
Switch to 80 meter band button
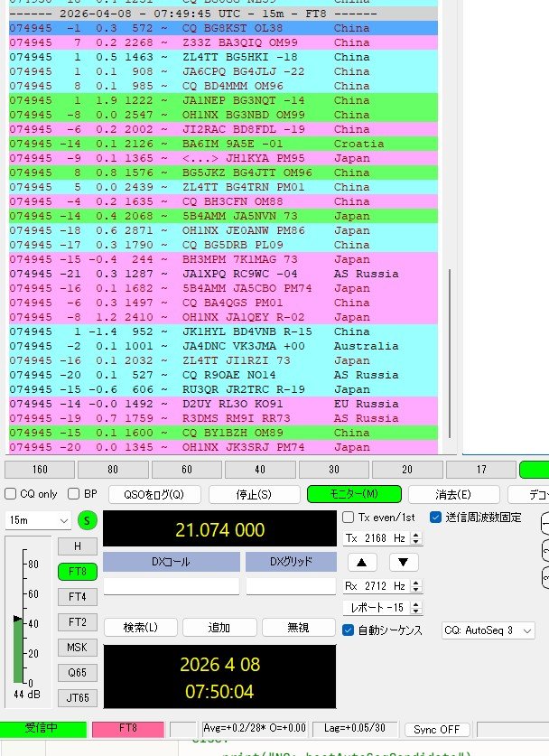coord(113,470)
